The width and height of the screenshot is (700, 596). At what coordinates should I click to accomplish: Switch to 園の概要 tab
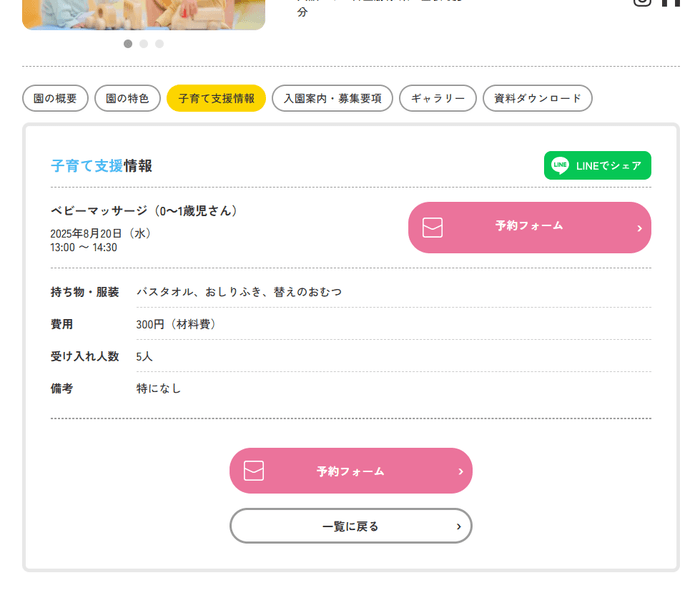click(x=55, y=98)
